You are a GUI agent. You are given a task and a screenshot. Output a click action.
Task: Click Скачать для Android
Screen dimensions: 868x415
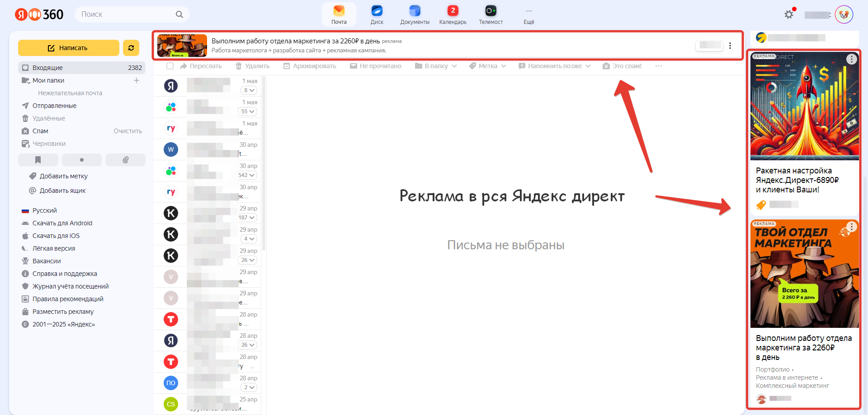click(62, 223)
